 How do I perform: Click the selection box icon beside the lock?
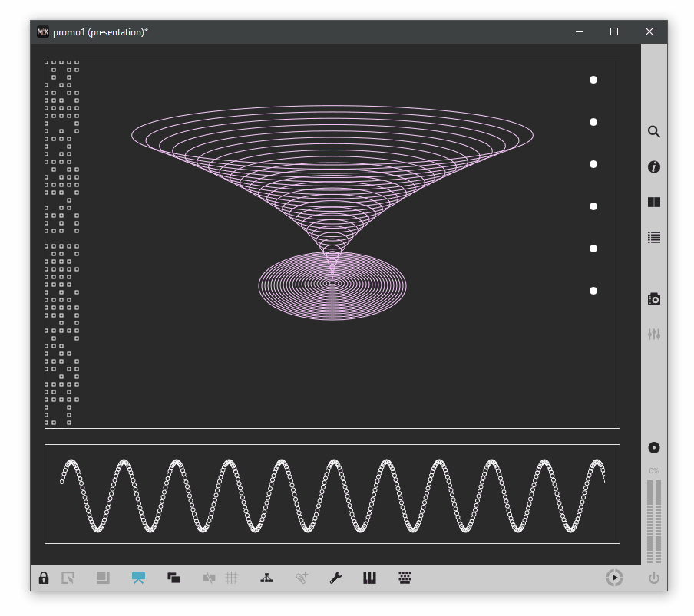68,578
